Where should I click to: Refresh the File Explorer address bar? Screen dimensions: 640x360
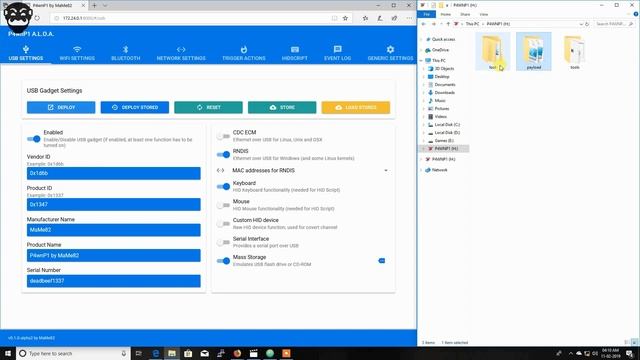pos(587,24)
